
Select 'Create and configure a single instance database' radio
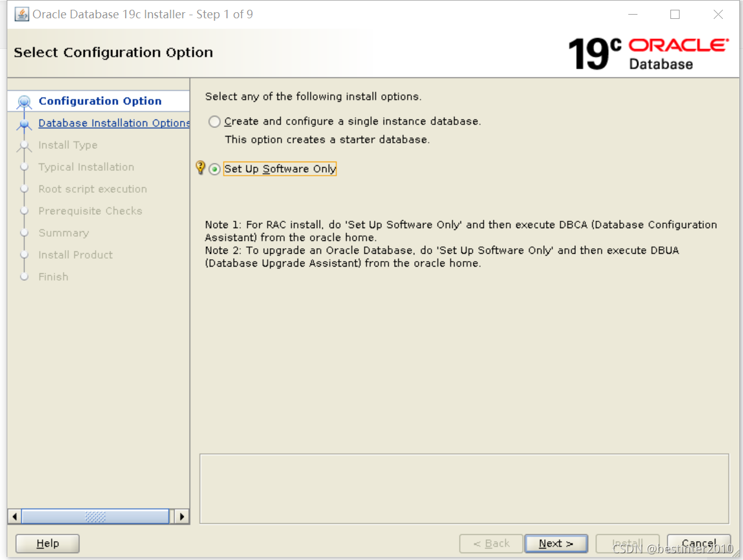point(214,122)
